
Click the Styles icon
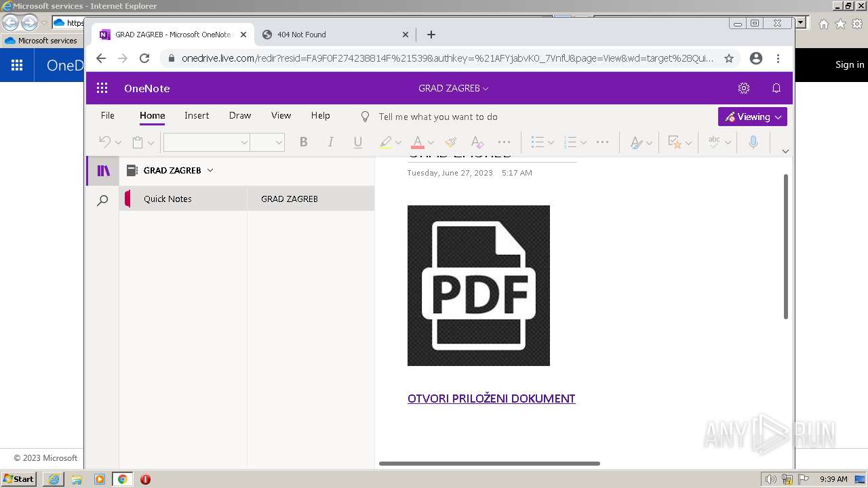636,142
